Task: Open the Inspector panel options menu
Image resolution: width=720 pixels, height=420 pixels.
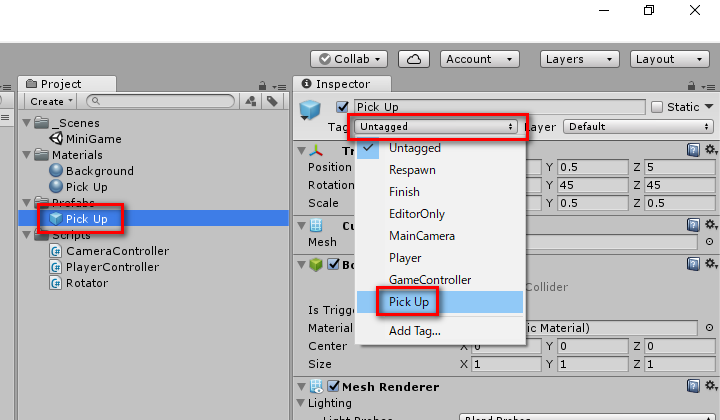Action: click(x=708, y=87)
